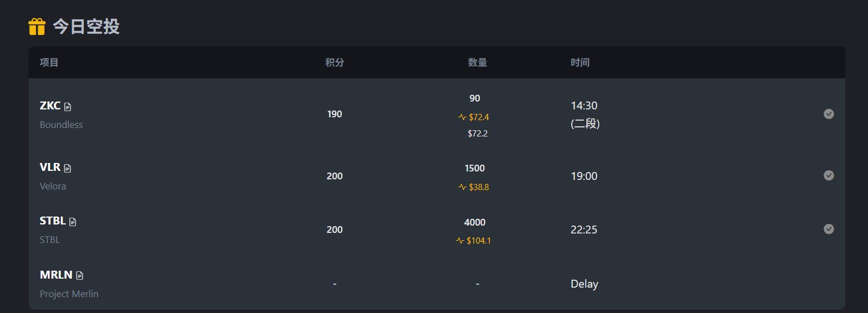This screenshot has height=313, width=868.
Task: Click the 积分 column header
Action: [335, 63]
